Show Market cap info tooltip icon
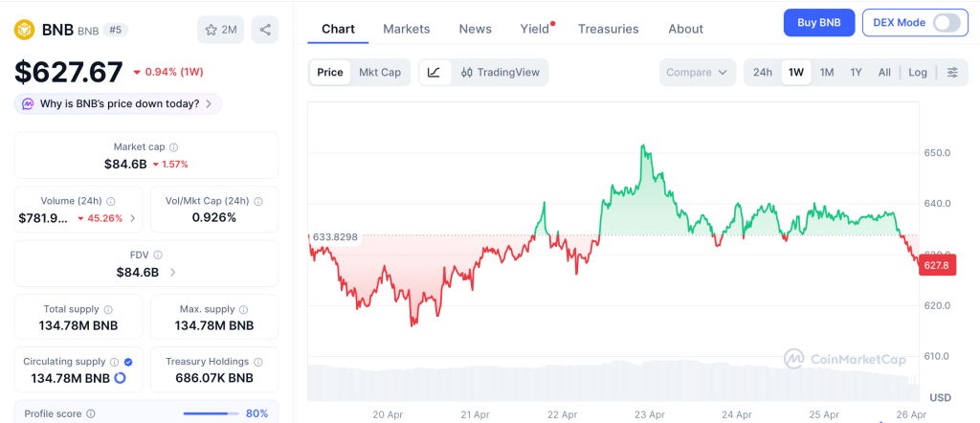The width and height of the screenshot is (980, 423). pos(174,147)
